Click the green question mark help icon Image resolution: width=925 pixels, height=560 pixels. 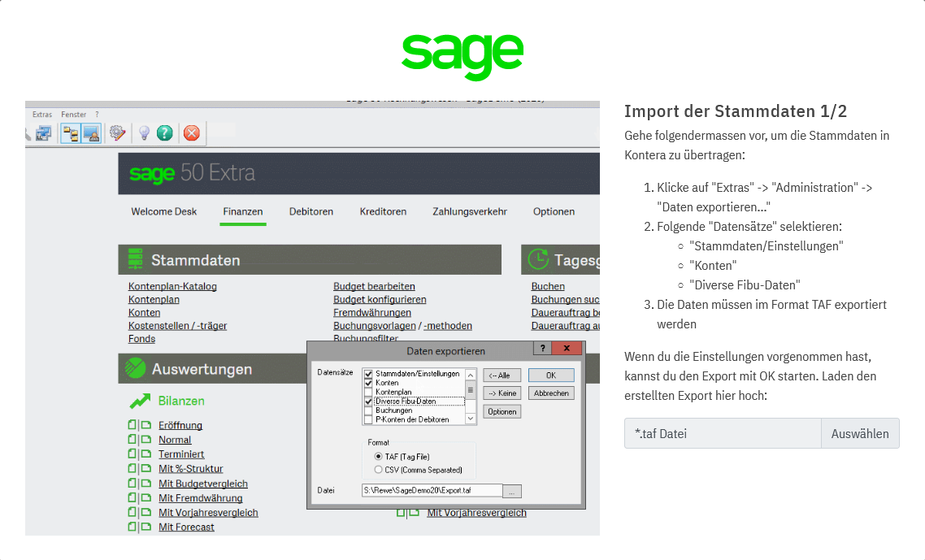pos(164,133)
